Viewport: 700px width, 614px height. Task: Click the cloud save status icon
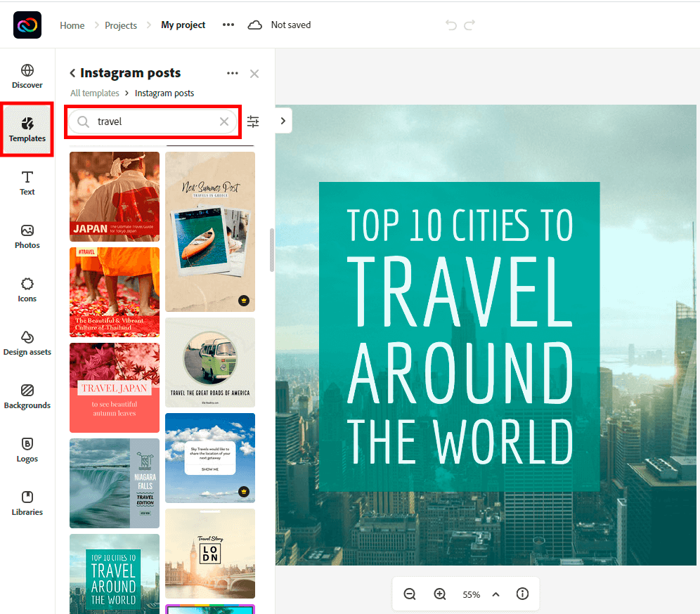coord(255,25)
